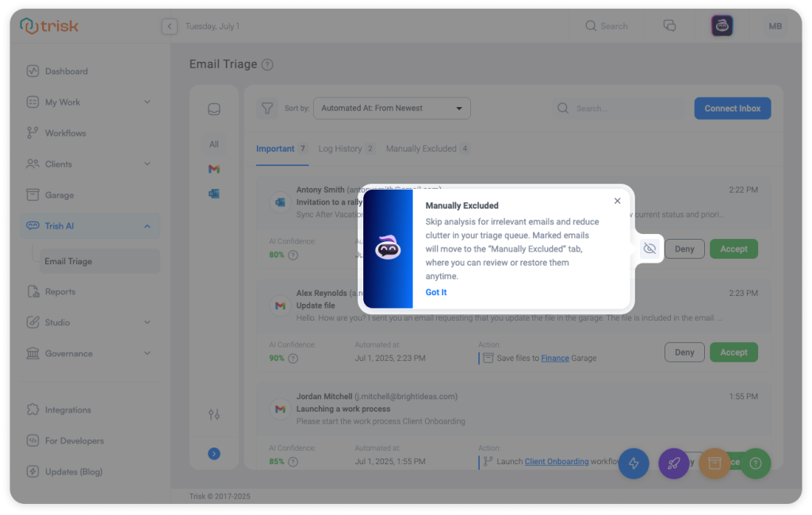Switch to the Manually Excluded tab
812x515 pixels.
[427, 148]
